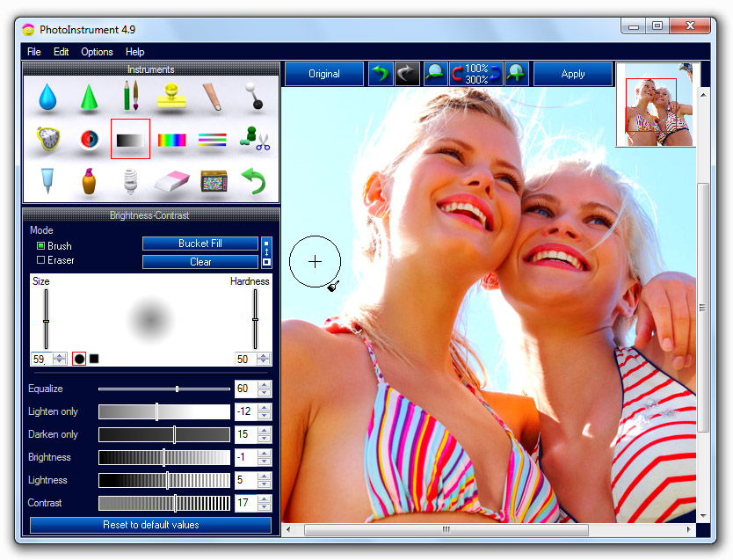Click the Zoom in magnifier with plus
The width and height of the screenshot is (733, 560).
tap(516, 74)
